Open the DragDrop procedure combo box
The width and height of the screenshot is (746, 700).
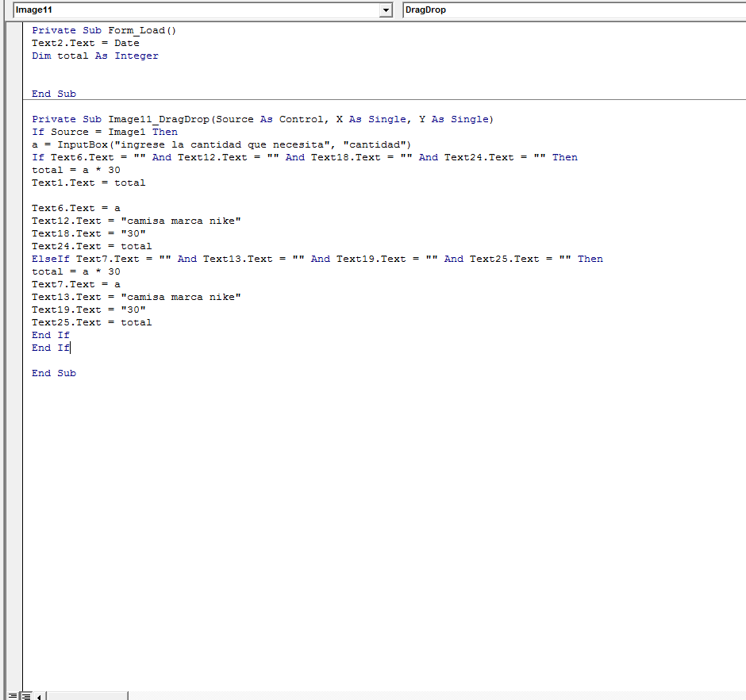(574, 10)
